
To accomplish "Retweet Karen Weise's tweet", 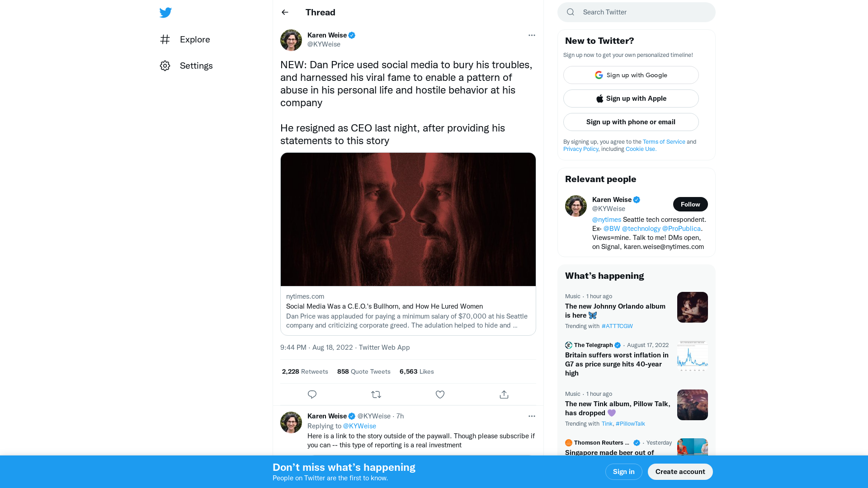I will tap(376, 394).
